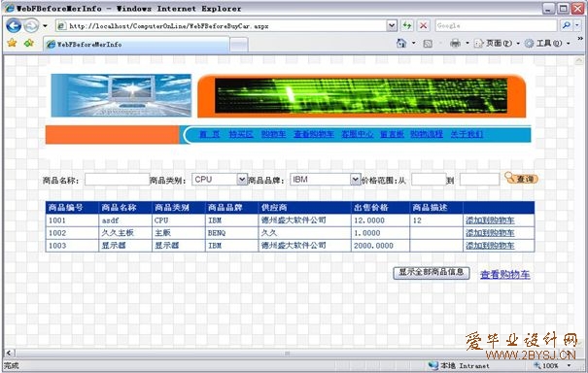Viewport: 588px width, 373px height.
Task: Click the browser Back arrow button
Action: pos(14,25)
